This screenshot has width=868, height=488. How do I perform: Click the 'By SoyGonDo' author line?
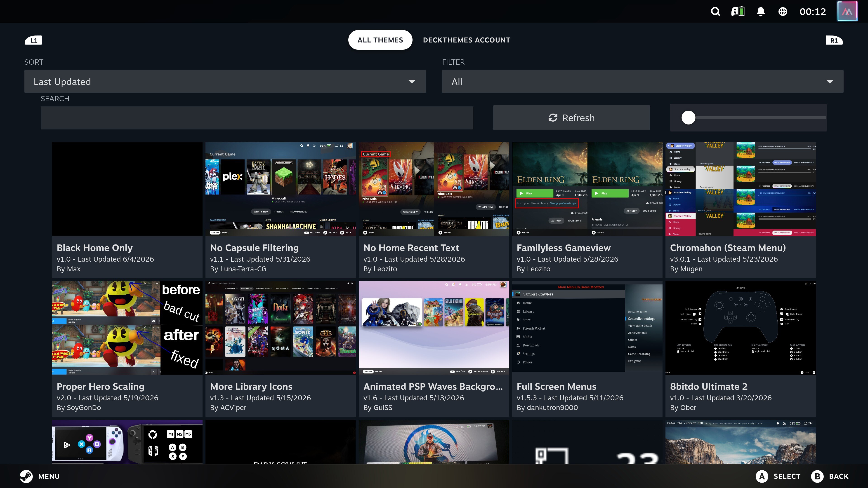coord(79,408)
